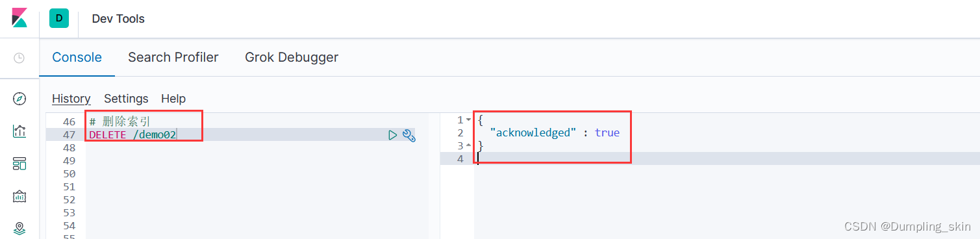Open the Kibana home logo
The width and height of the screenshot is (980, 239).
(19, 18)
